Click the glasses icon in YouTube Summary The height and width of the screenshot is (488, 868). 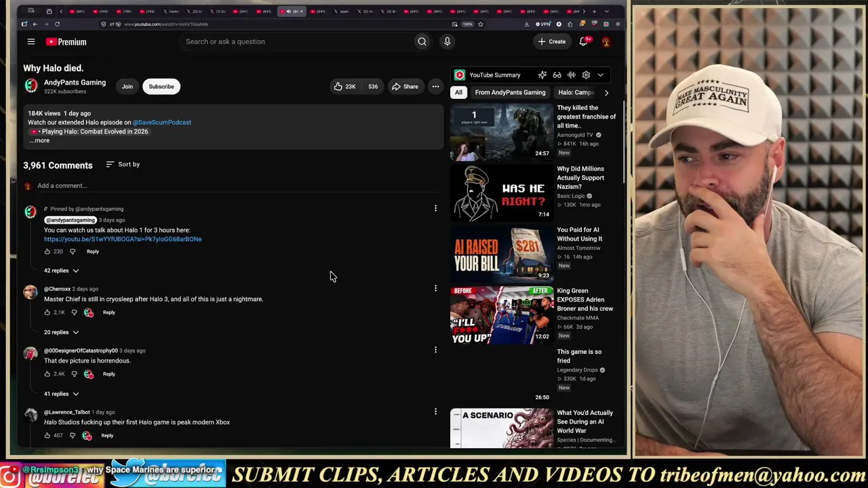pyautogui.click(x=557, y=75)
